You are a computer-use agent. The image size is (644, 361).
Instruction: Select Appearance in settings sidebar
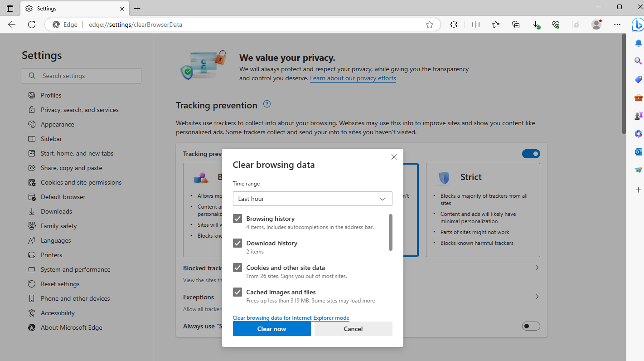pos(57,124)
